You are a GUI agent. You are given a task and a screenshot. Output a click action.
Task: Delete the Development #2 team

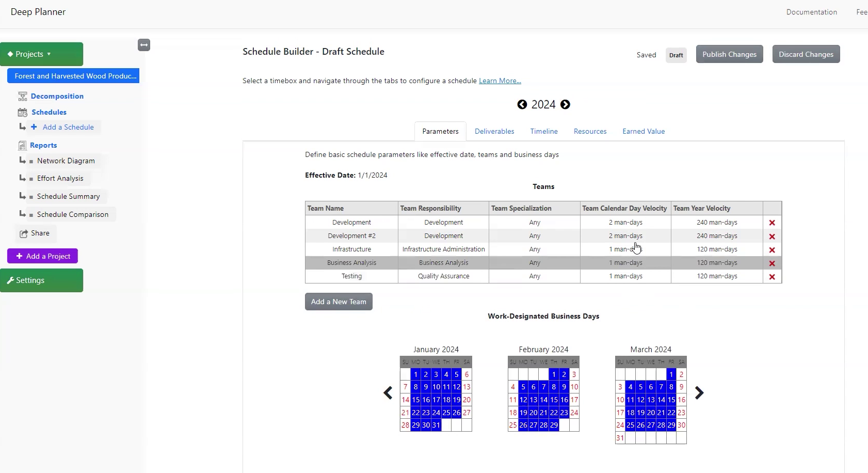click(x=772, y=236)
